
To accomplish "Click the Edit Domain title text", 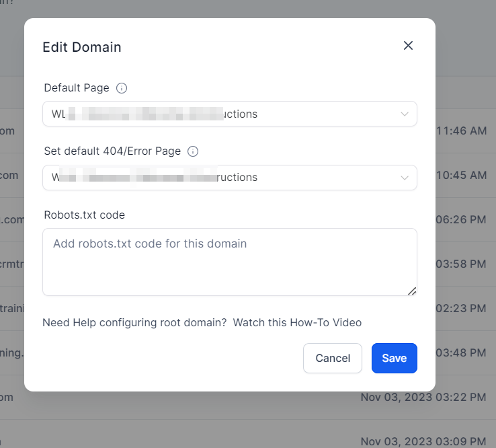I will coord(82,47).
